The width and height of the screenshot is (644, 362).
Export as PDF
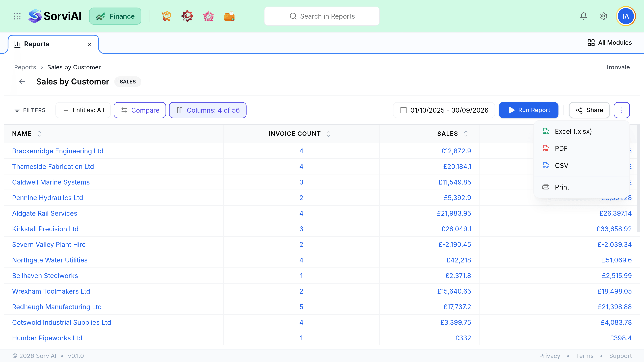tap(581, 149)
